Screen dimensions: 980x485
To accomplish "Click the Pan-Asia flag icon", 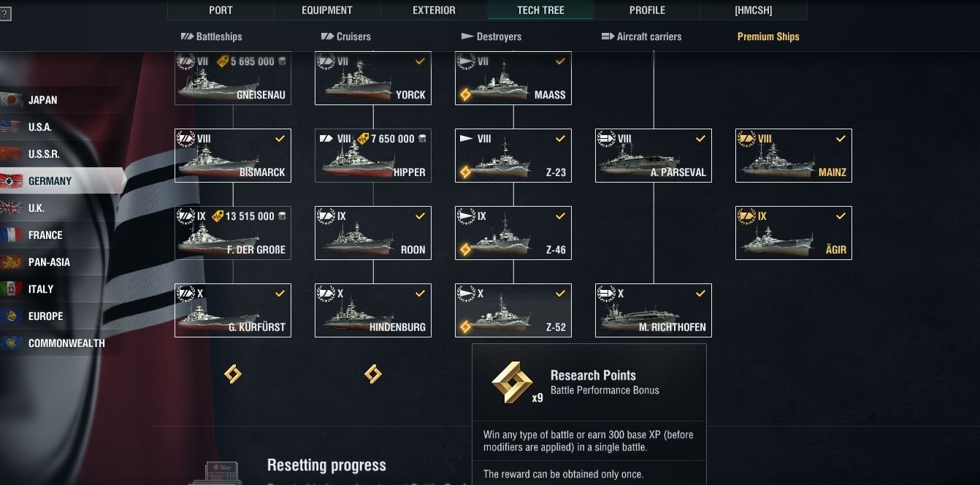I will [12, 262].
